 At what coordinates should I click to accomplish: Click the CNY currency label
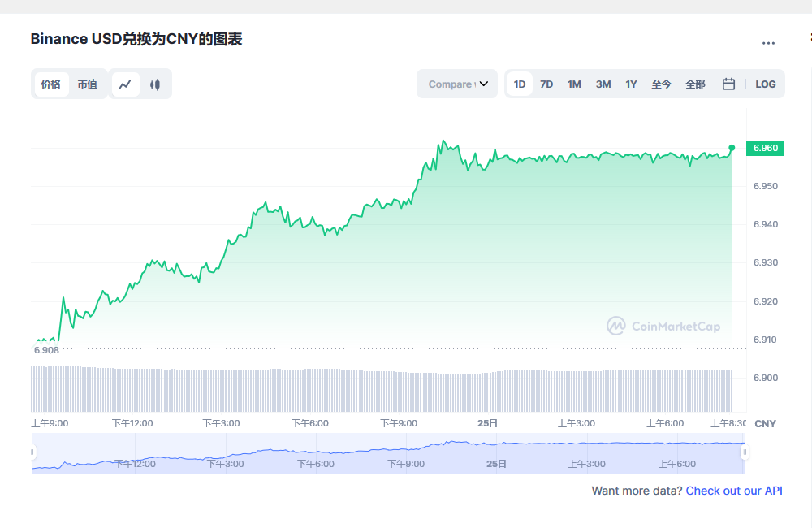[766, 424]
